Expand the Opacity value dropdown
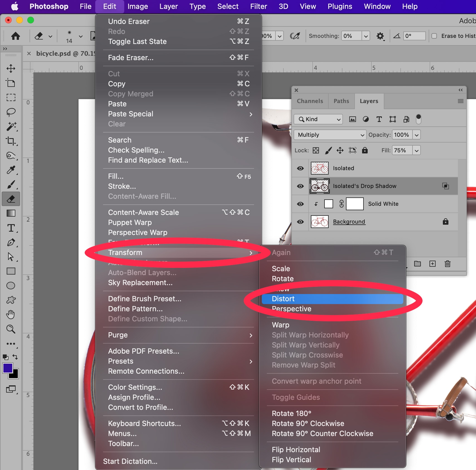Screen dimensions: 476x470 point(416,135)
